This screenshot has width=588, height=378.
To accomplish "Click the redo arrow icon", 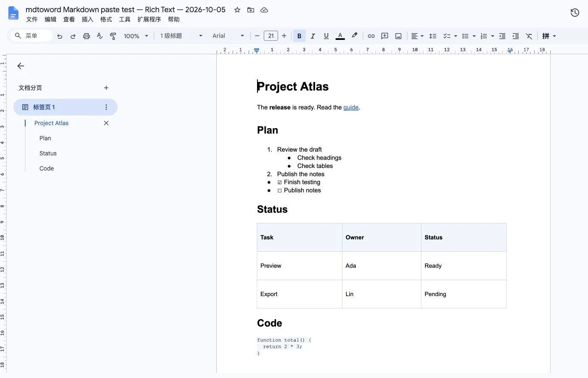I will (73, 36).
